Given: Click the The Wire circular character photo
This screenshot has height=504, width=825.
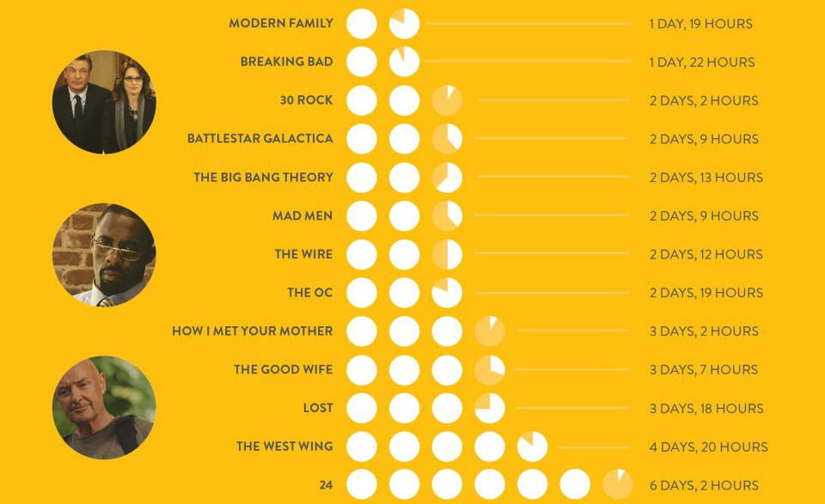Looking at the screenshot, I should pos(104,255).
